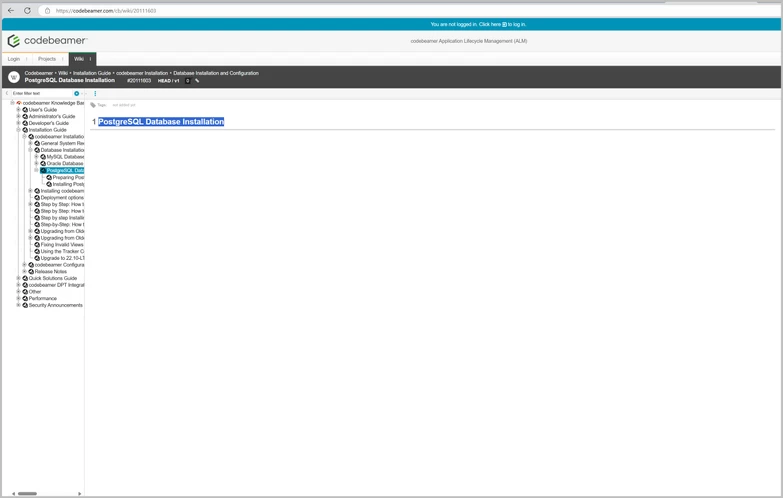The image size is (783, 498).
Task: Expand the Security Announcements node
Action: (x=18, y=305)
